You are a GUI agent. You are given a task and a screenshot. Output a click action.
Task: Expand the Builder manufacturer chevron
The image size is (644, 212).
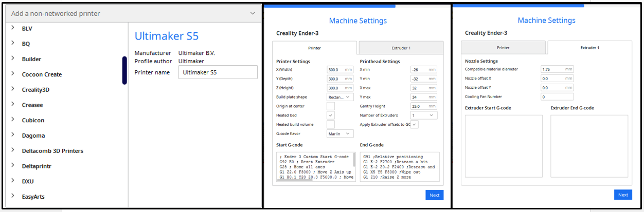pyautogui.click(x=12, y=59)
